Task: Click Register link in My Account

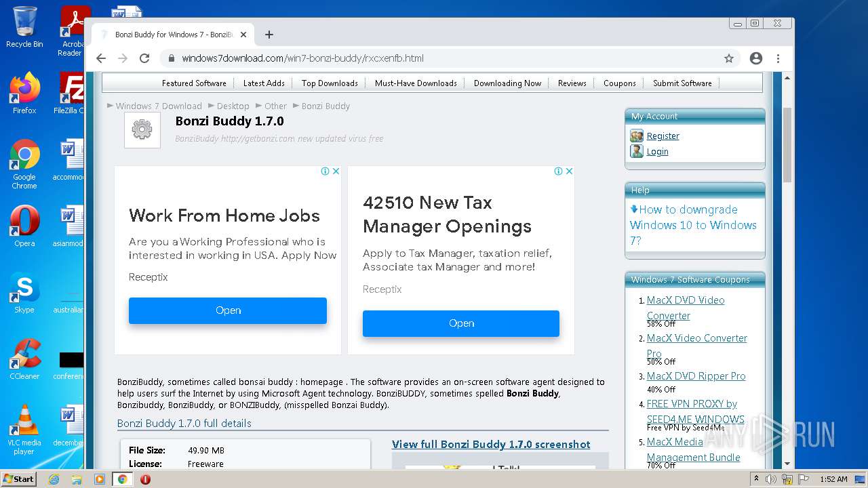Action: coord(663,136)
